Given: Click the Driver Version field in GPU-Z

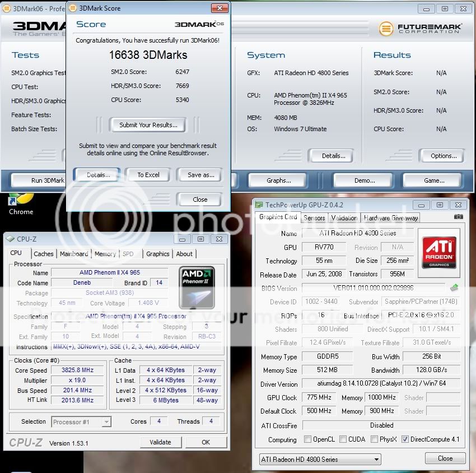Looking at the screenshot, I should tap(381, 383).
